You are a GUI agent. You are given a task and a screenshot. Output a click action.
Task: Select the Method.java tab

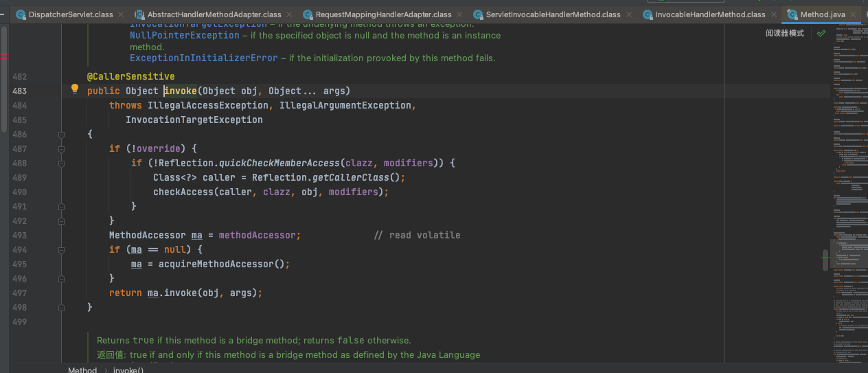[x=823, y=14]
